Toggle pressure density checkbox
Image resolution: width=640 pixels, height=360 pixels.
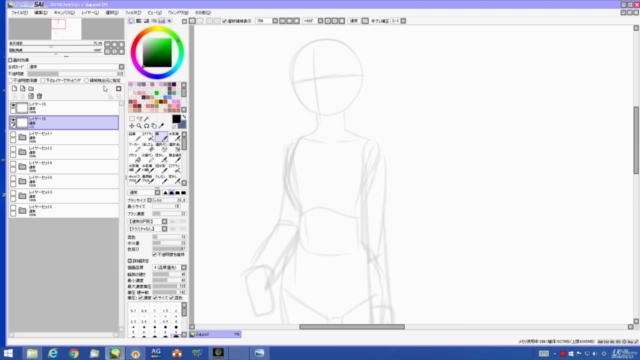140,298
